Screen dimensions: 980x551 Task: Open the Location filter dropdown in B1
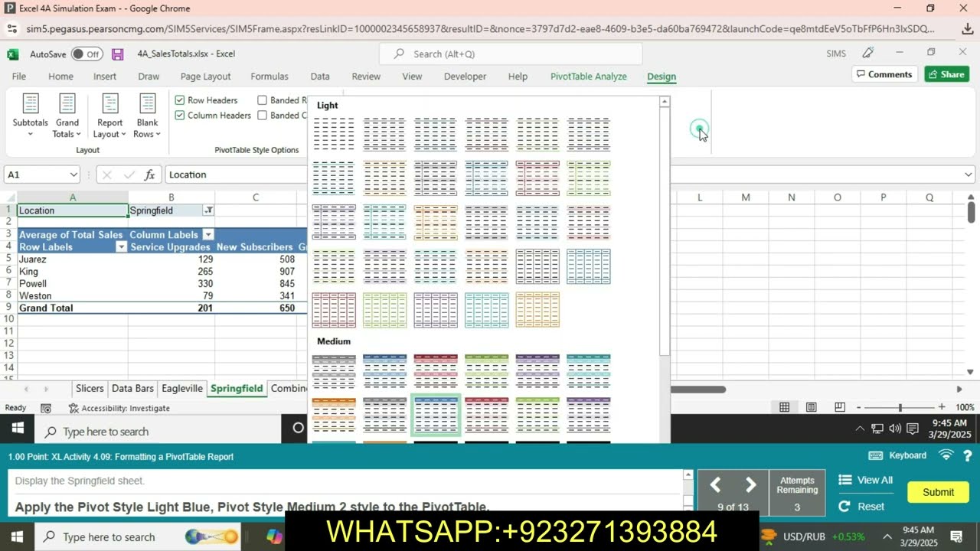(208, 210)
